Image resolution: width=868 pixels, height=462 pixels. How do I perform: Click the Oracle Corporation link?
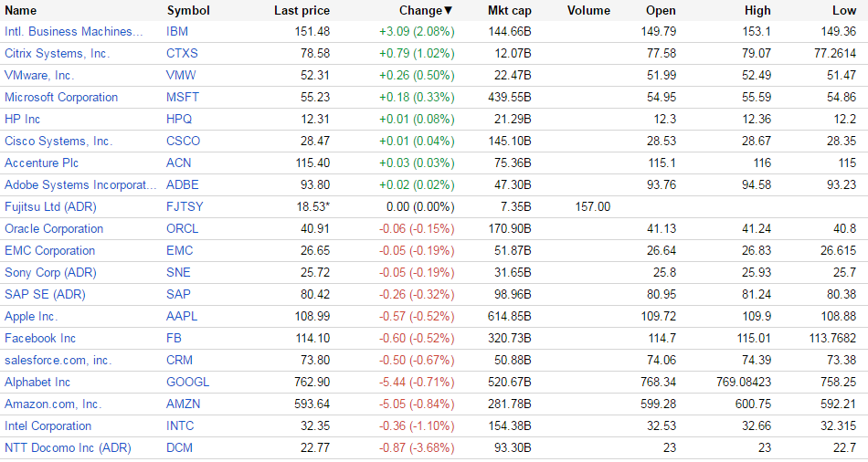pyautogui.click(x=54, y=229)
